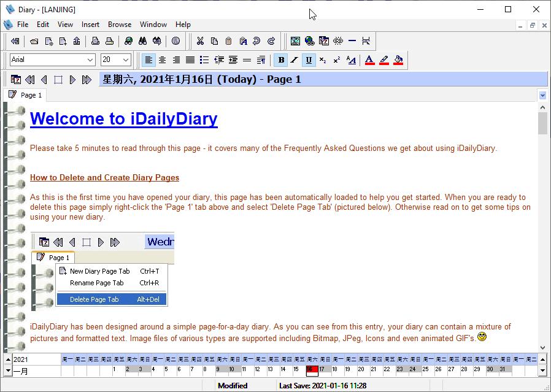Toggle left alignment button

coord(148,60)
